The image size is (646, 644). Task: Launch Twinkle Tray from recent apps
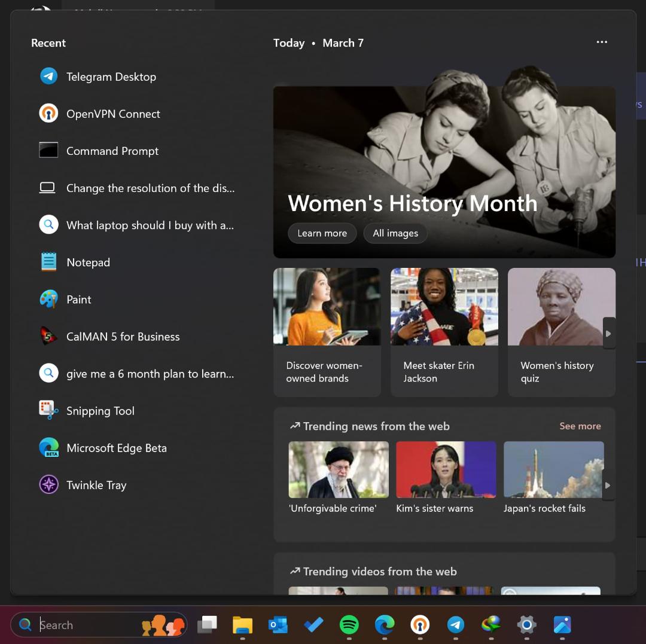[x=83, y=485]
